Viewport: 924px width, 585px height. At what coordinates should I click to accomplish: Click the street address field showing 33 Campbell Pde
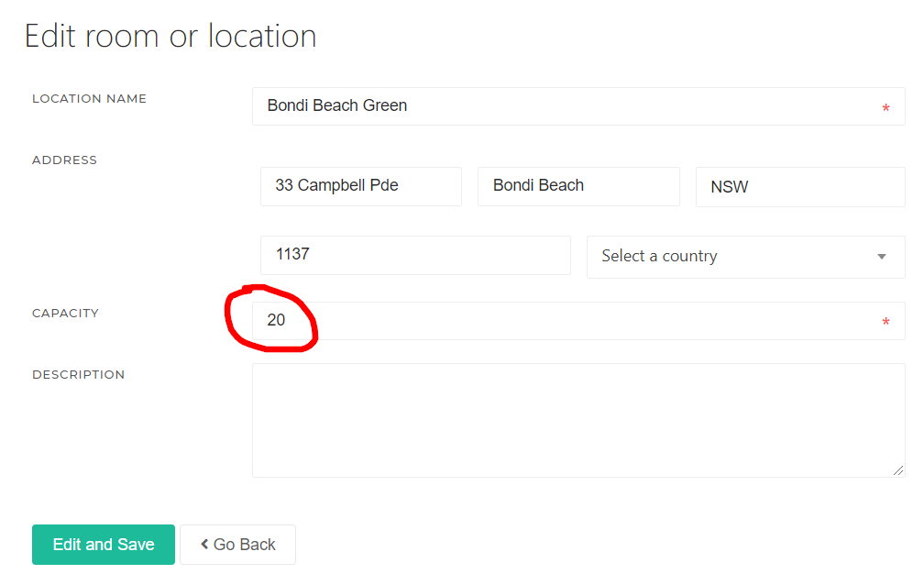pyautogui.click(x=360, y=186)
